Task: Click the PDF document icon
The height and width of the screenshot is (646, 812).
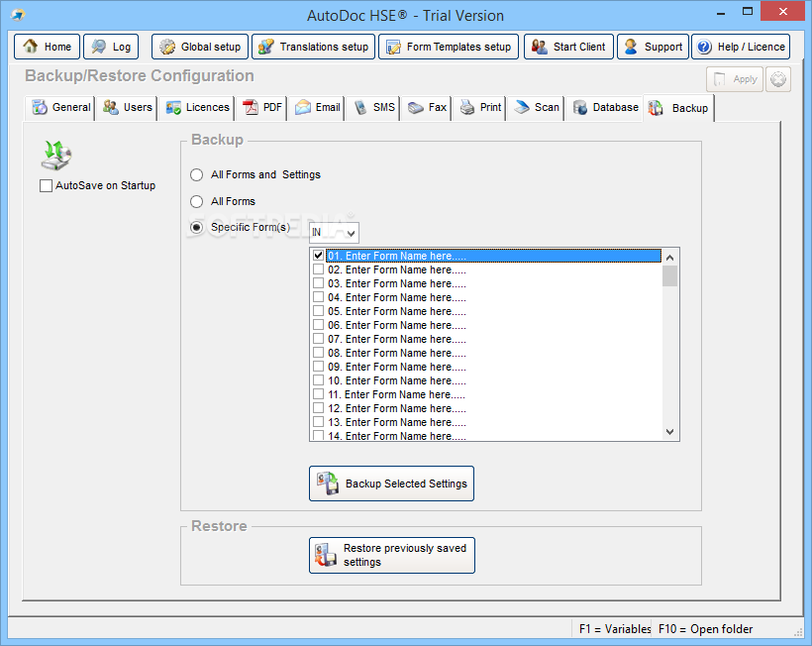Action: tap(252, 107)
